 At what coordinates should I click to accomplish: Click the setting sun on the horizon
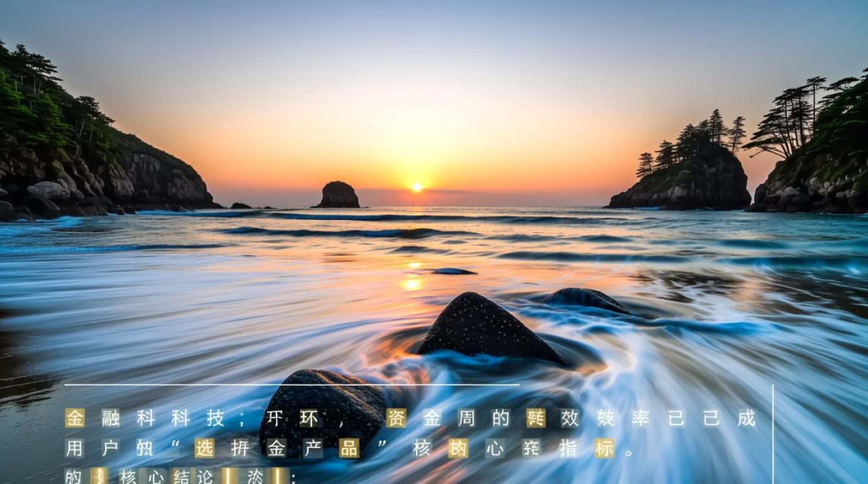pos(417,187)
